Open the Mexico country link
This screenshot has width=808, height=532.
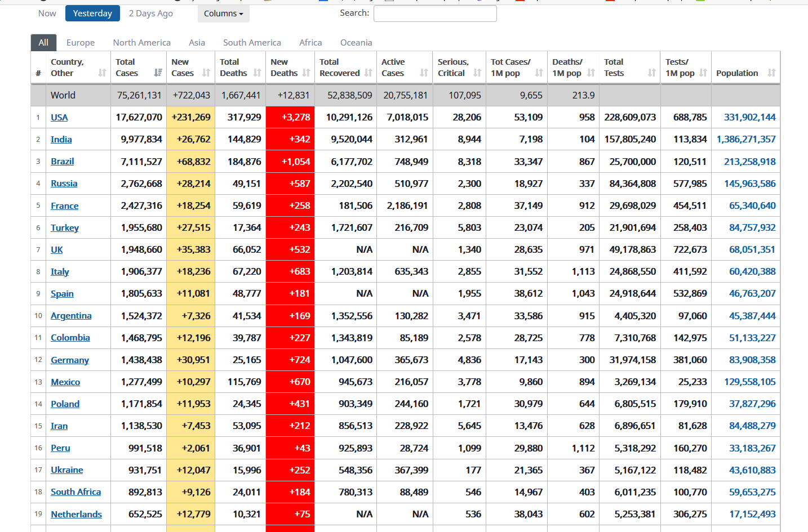(x=65, y=382)
